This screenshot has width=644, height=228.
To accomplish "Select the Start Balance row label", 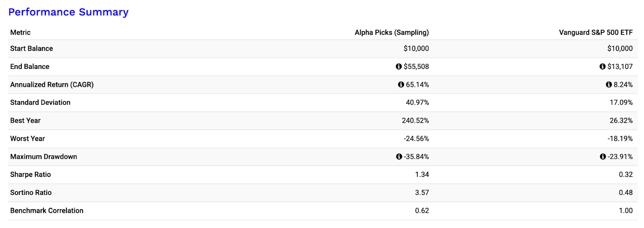I will pos(31,48).
